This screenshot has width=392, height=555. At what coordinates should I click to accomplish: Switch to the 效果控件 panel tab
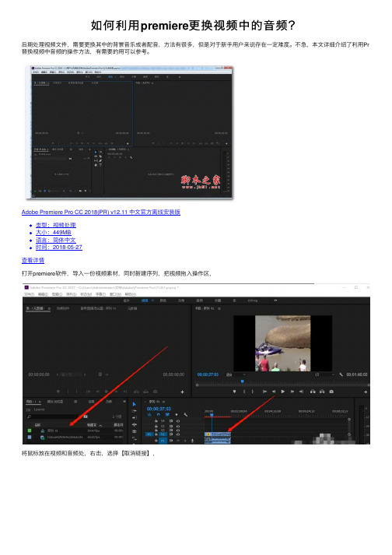coord(63,308)
